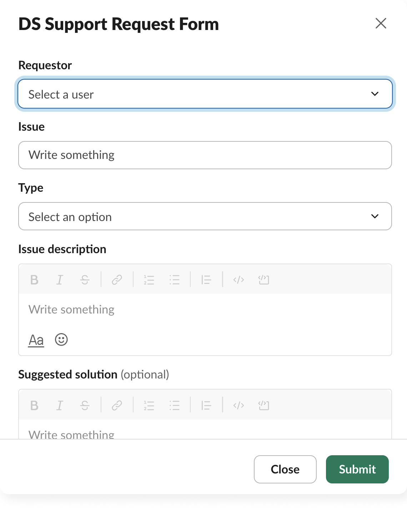The image size is (407, 532).
Task: Insert link in Suggested solution toolbar
Action: pyautogui.click(x=117, y=406)
